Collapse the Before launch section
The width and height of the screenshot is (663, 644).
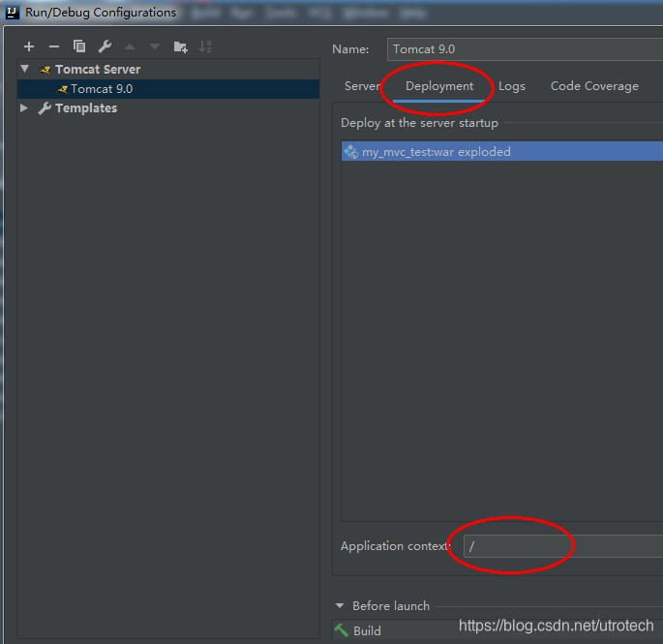point(340,606)
